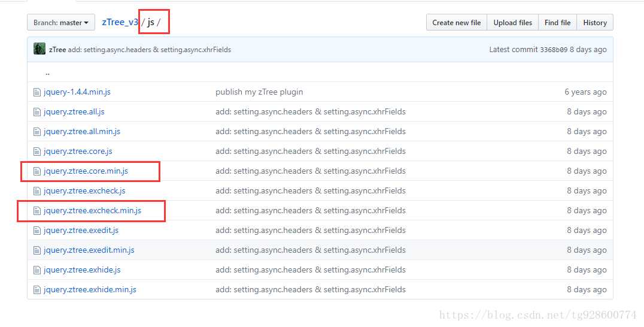
Task: Open jquery.ztree.exedit.min.js file
Action: point(89,250)
